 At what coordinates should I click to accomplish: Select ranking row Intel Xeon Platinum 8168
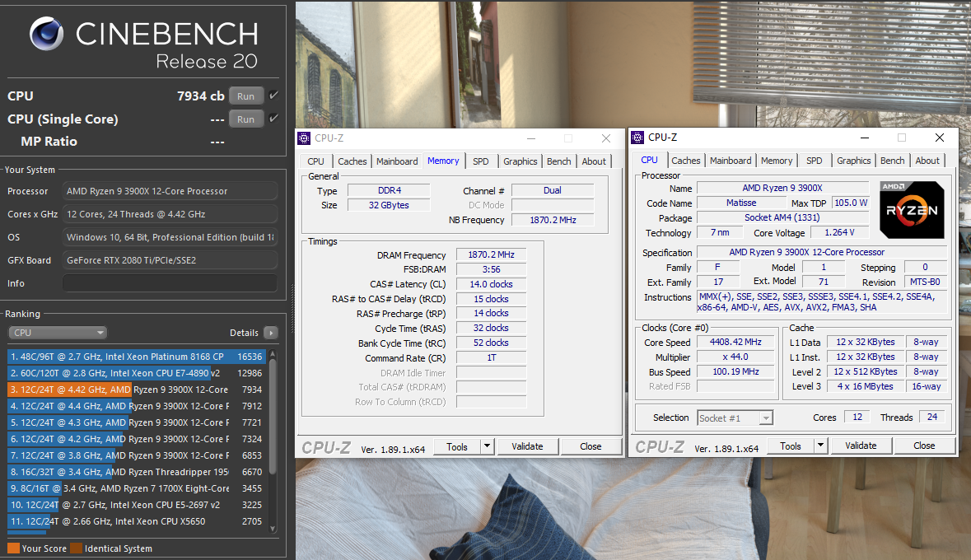(x=137, y=357)
